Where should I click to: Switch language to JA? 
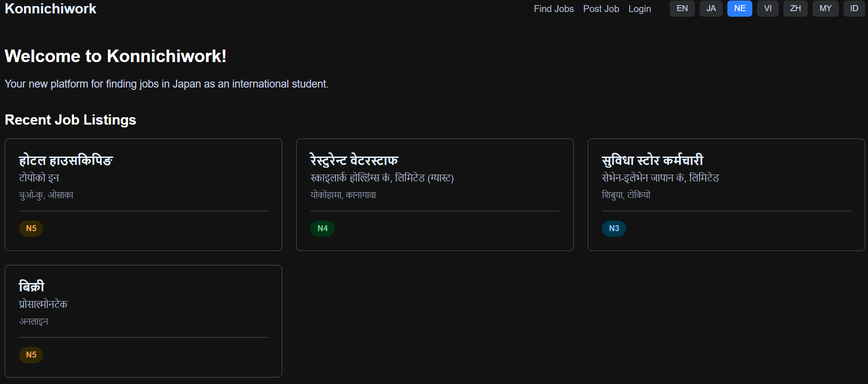coord(711,8)
